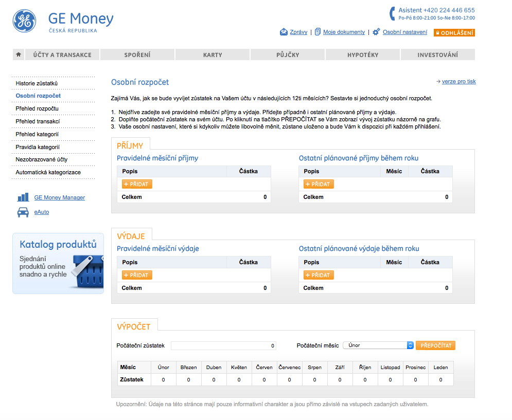512x420 pixels.
Task: Click the Leden column header in table
Action: tap(440, 367)
